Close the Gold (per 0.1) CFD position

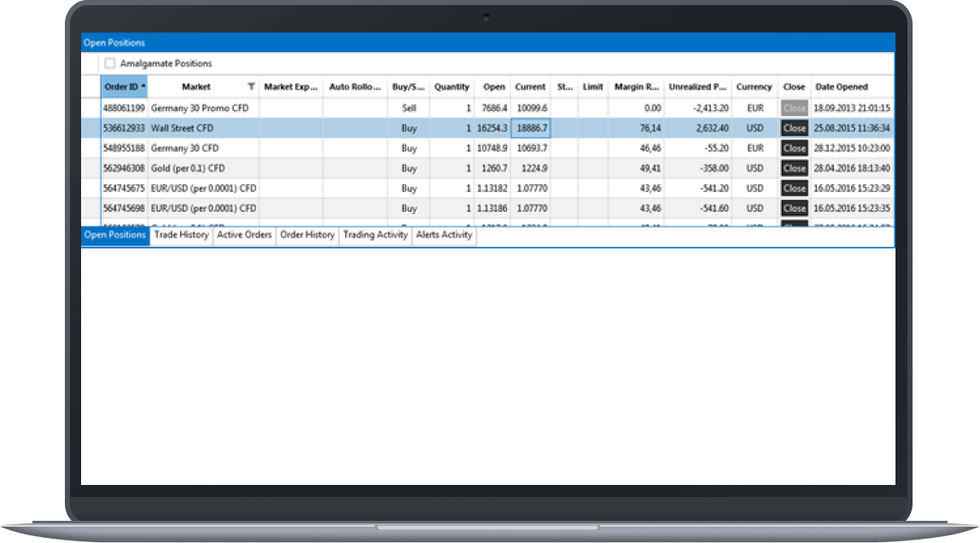pos(794,167)
